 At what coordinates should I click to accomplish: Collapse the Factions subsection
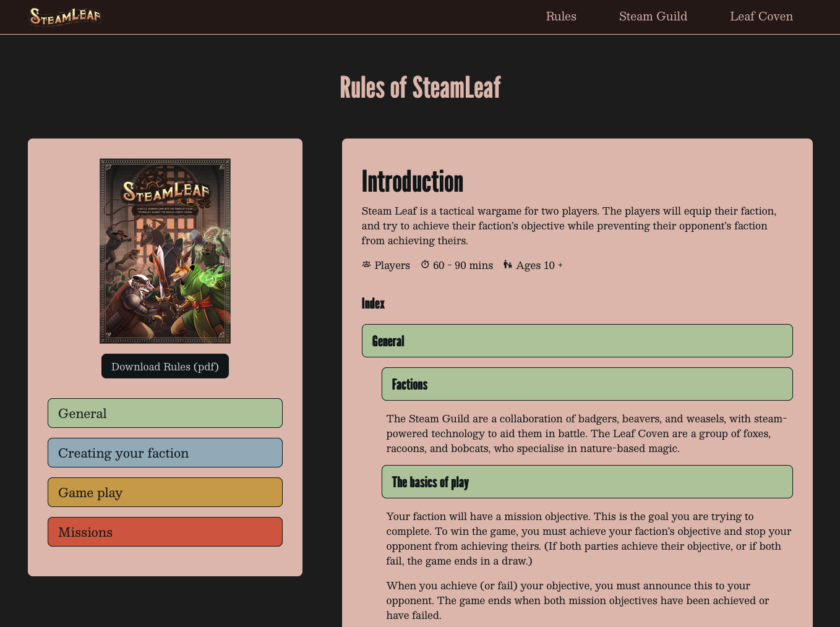(587, 384)
